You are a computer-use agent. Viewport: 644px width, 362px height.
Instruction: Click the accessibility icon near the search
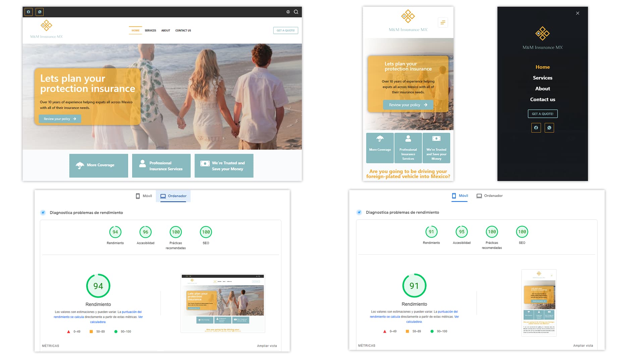(x=288, y=12)
